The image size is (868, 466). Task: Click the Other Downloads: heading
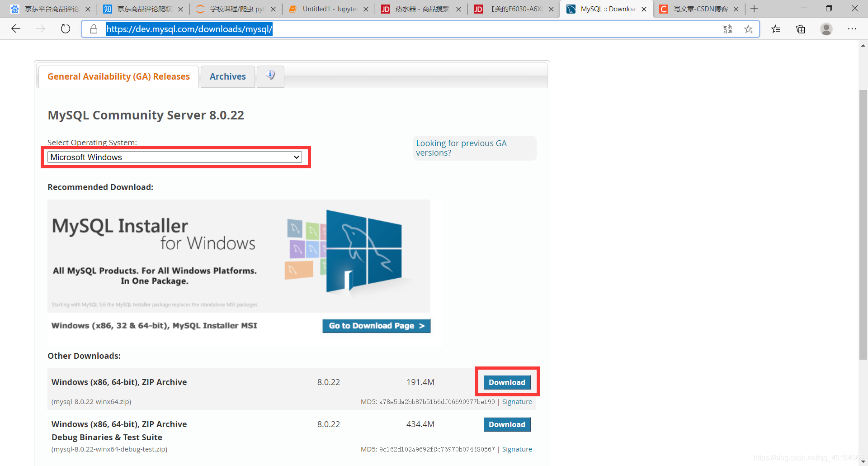tap(84, 356)
